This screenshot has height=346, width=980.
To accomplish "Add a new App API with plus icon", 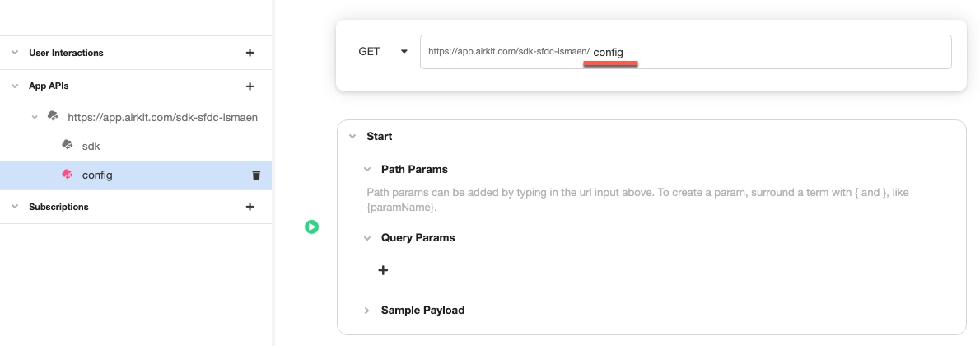I will tap(250, 86).
